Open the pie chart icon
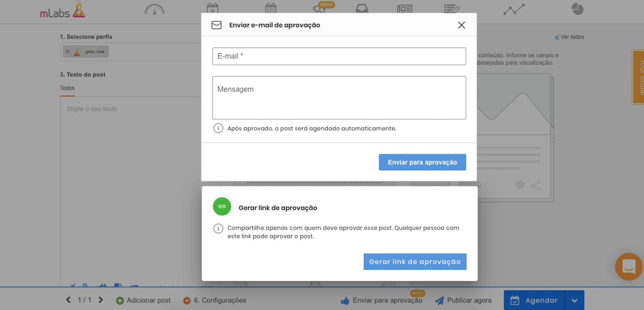The width and height of the screenshot is (644, 310). (x=577, y=9)
